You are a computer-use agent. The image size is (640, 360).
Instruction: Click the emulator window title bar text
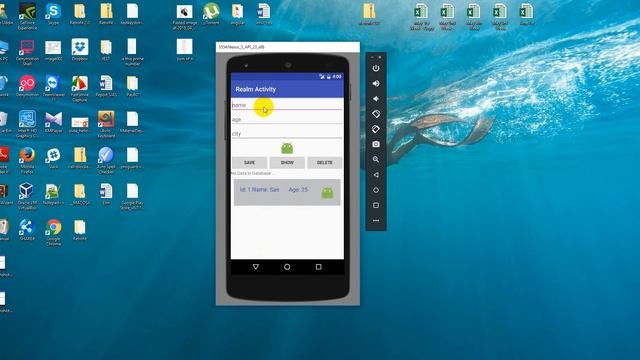[242, 47]
